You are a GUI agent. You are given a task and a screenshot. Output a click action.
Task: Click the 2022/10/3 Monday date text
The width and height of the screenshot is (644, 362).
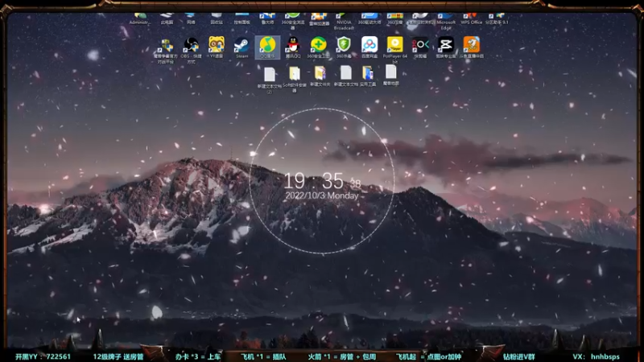321,195
